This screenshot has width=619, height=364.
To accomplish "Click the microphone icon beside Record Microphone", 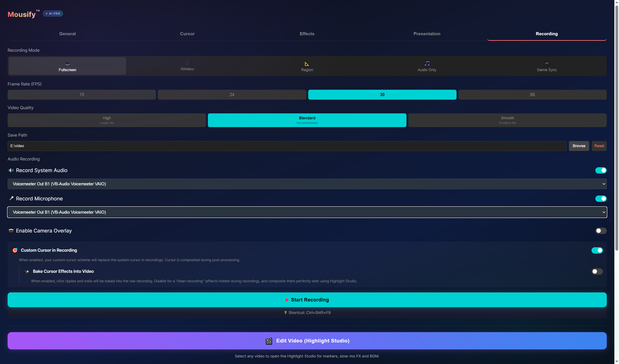I will coord(11,198).
